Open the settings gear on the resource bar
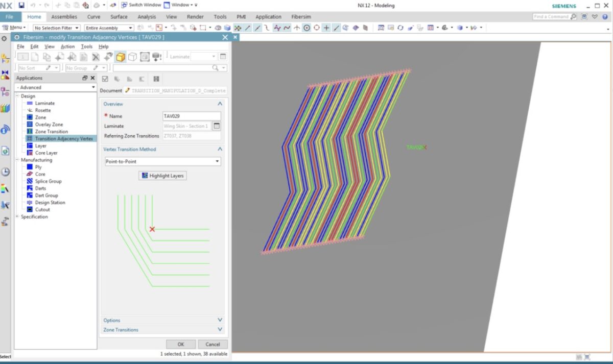 (x=5, y=38)
